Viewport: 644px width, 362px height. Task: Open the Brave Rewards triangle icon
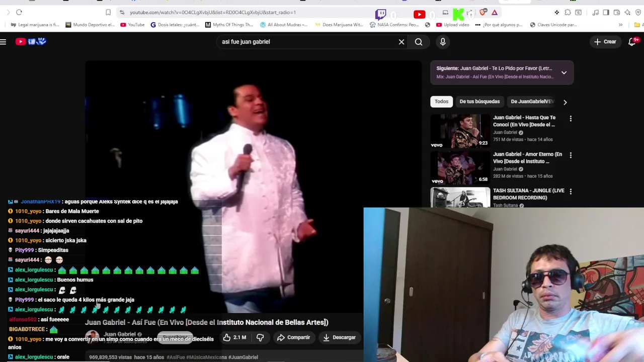[495, 13]
